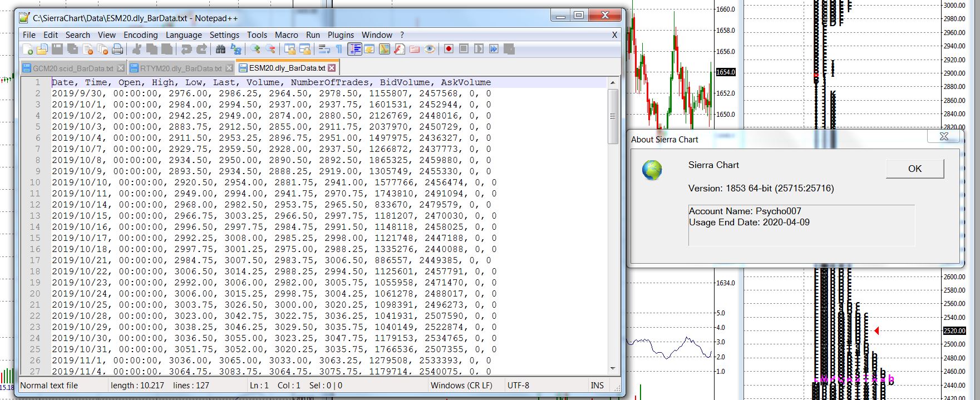
Task: Open the Function List panel icon
Action: coord(399,50)
